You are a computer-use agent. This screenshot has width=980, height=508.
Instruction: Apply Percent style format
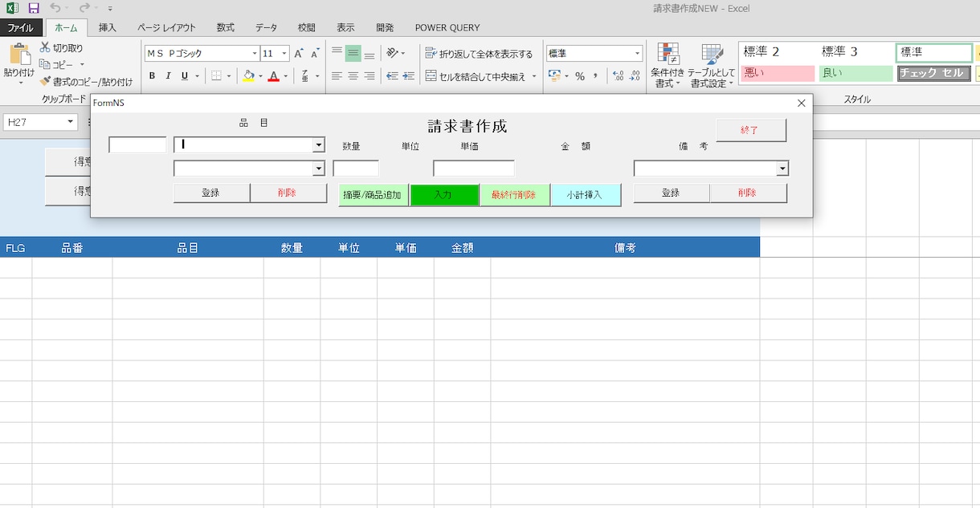coord(579,76)
